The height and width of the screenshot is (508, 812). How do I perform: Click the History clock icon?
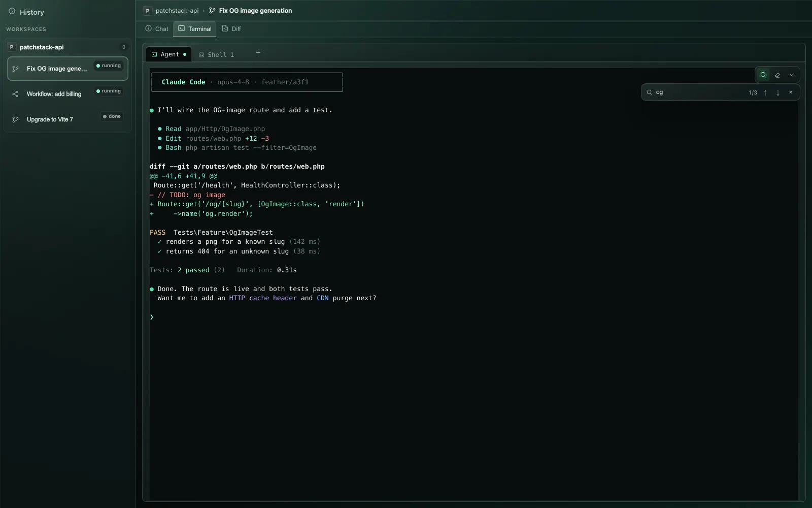pos(12,11)
